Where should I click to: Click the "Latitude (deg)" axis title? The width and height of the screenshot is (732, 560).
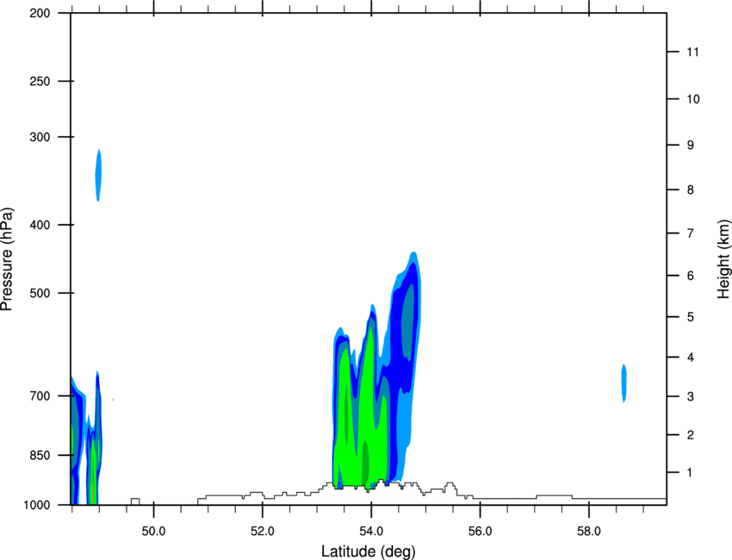368,551
